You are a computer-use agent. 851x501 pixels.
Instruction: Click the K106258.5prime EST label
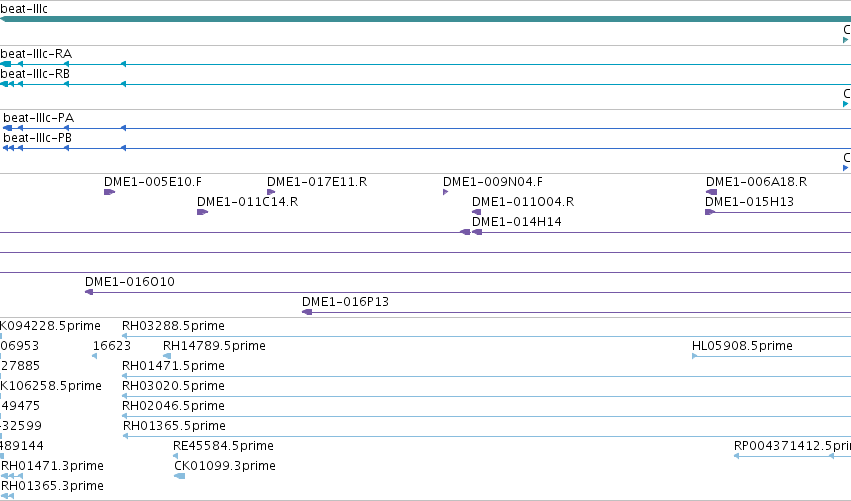tap(51, 386)
